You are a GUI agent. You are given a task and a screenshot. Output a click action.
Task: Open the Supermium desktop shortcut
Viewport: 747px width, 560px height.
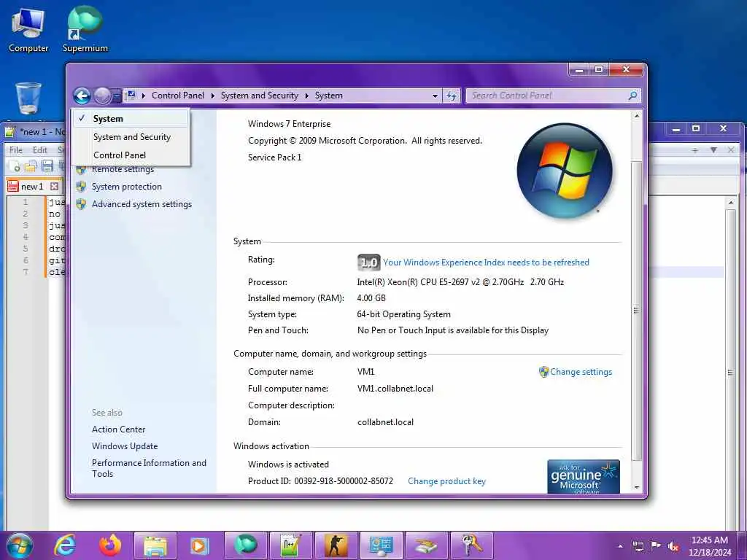[x=85, y=30]
